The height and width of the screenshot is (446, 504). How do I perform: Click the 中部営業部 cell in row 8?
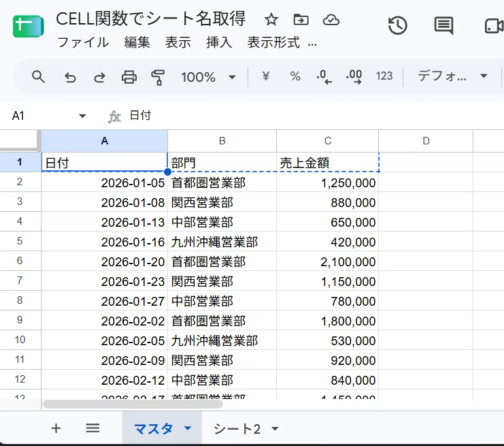(222, 301)
